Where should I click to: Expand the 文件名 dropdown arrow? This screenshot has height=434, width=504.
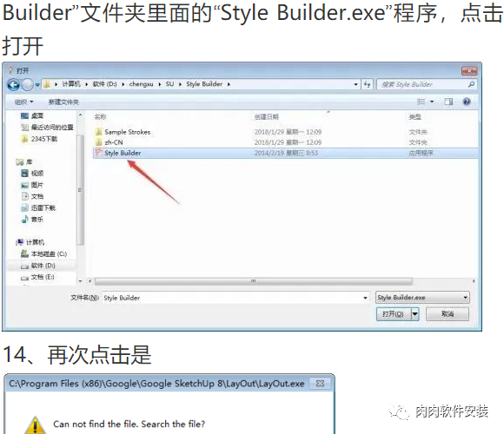click(x=366, y=298)
